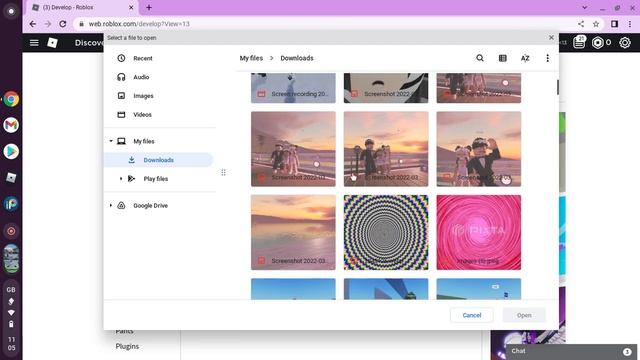Select the Downloads folder in sidebar
The width and height of the screenshot is (640, 360).
pos(158,160)
